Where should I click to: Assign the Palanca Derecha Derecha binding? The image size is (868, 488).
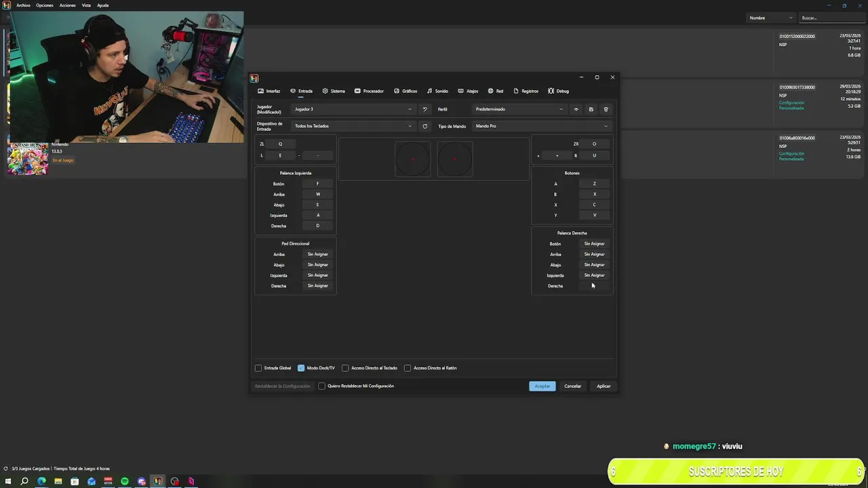tap(594, 286)
